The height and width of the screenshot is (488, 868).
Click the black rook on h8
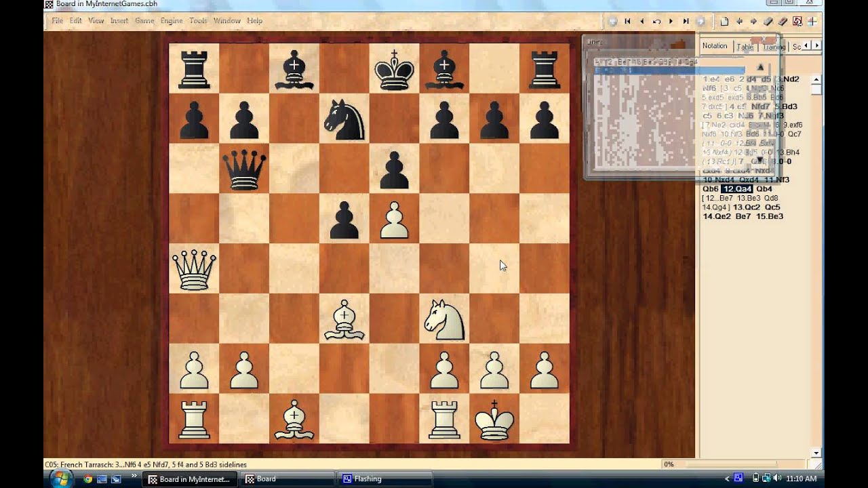pyautogui.click(x=545, y=70)
